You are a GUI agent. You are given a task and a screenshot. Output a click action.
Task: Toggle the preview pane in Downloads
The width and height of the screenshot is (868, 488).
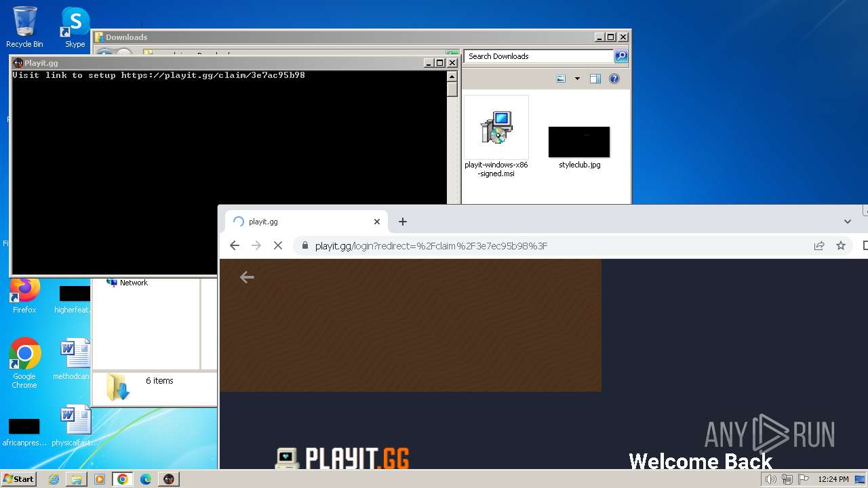pos(595,79)
